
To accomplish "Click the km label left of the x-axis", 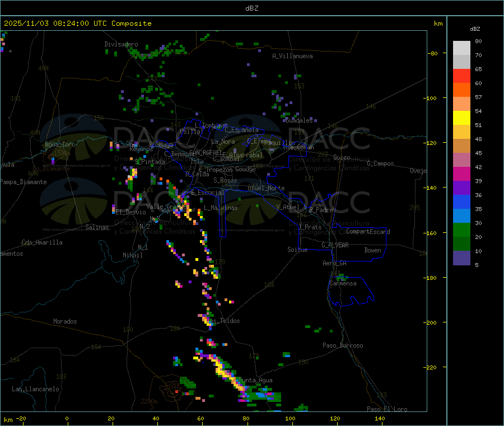I will [8, 420].
